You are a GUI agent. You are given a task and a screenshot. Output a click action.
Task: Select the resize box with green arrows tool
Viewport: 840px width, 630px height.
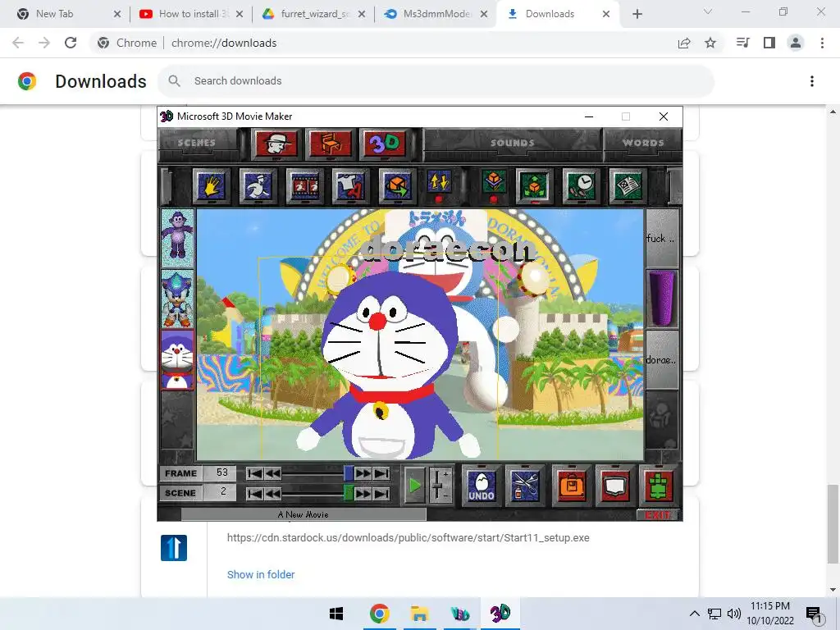534,186
